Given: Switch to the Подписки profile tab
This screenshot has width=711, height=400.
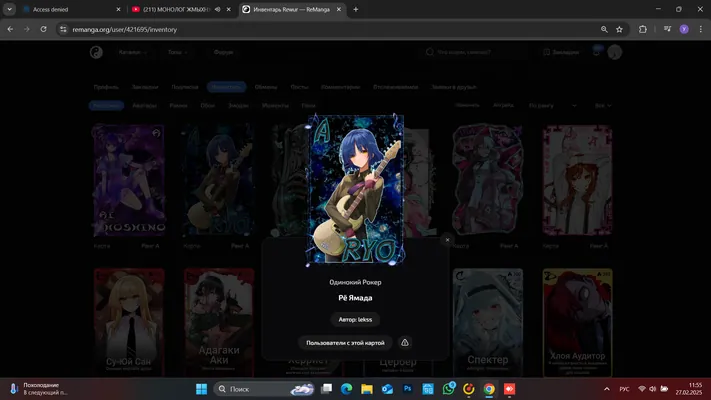Looking at the screenshot, I should [185, 87].
